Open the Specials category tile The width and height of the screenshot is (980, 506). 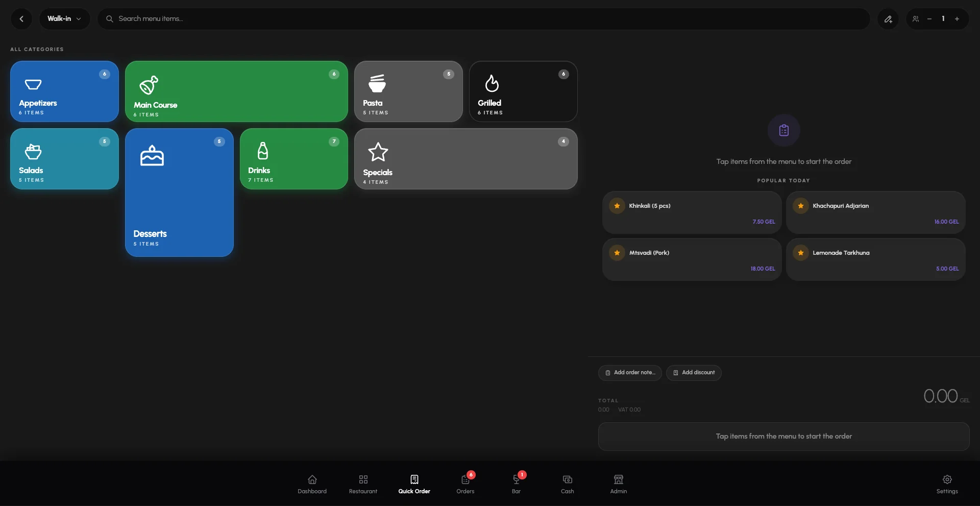(466, 159)
